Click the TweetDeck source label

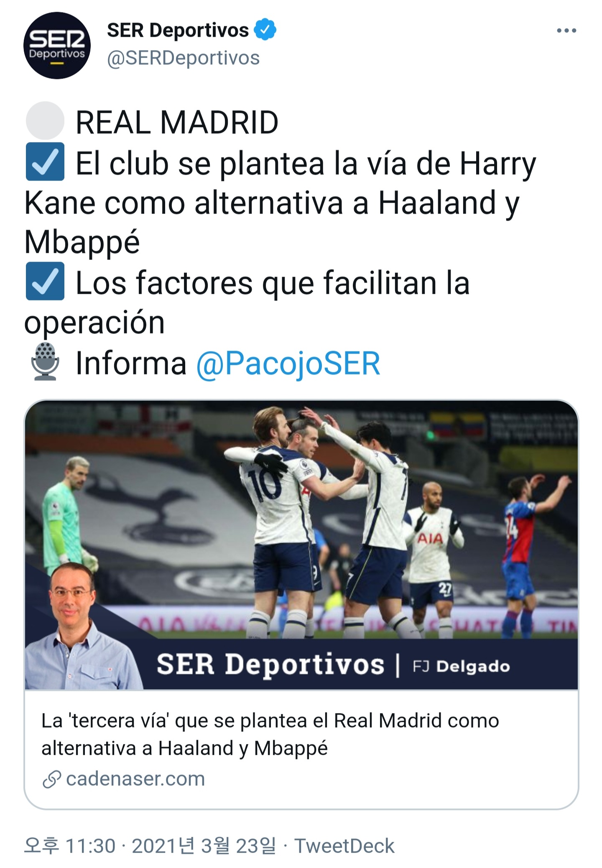tap(344, 846)
